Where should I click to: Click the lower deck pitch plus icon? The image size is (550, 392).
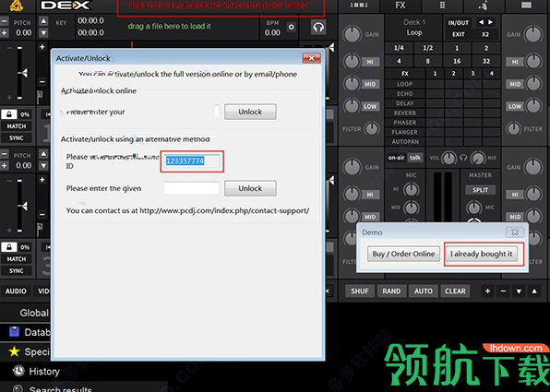click(4, 165)
